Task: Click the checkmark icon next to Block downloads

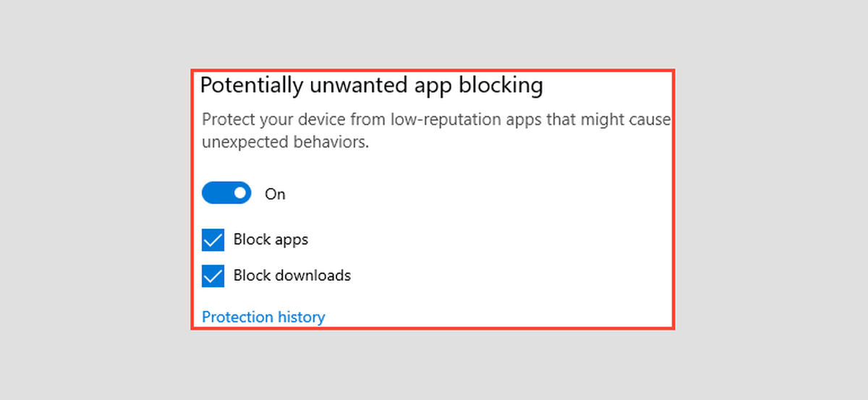Action: (213, 276)
